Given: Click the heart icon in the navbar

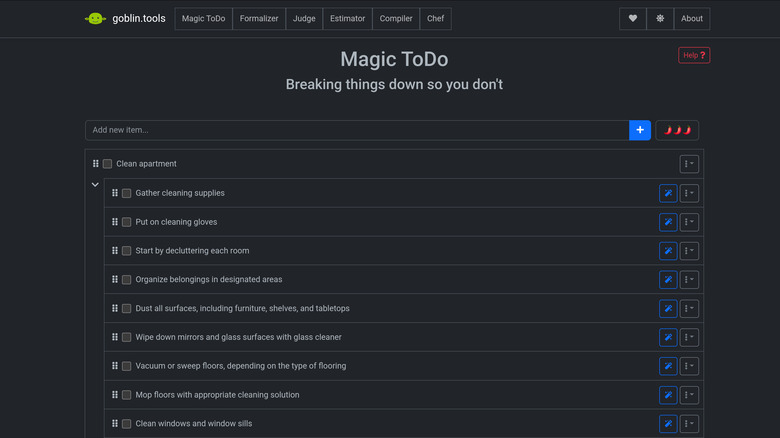Looking at the screenshot, I should click(632, 19).
